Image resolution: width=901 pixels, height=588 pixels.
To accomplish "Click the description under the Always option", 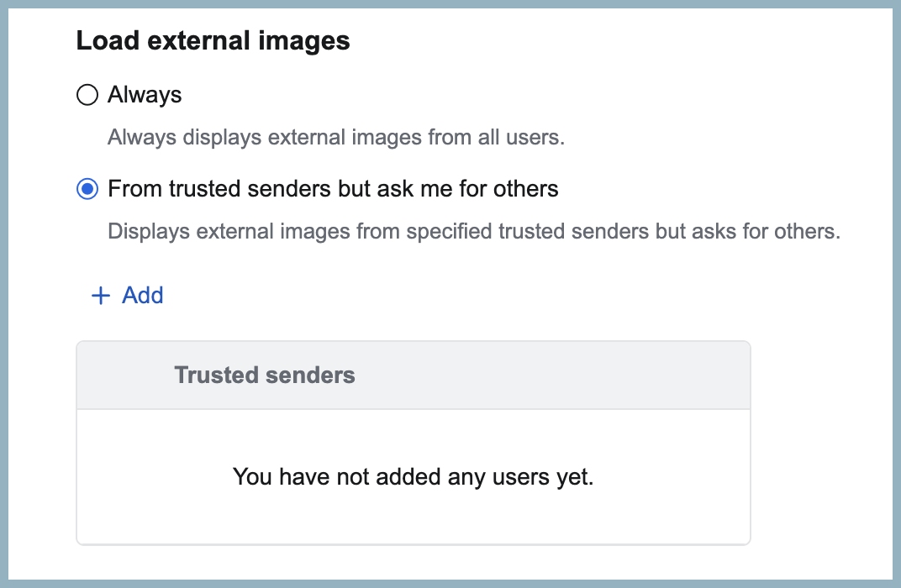I will pos(335,137).
